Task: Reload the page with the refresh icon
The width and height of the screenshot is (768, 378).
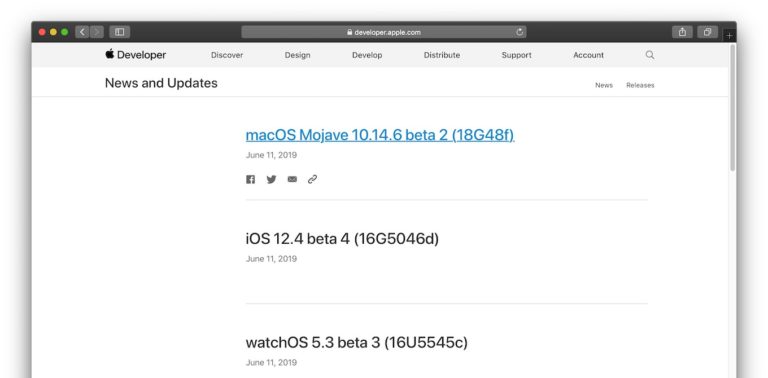Action: coord(520,32)
